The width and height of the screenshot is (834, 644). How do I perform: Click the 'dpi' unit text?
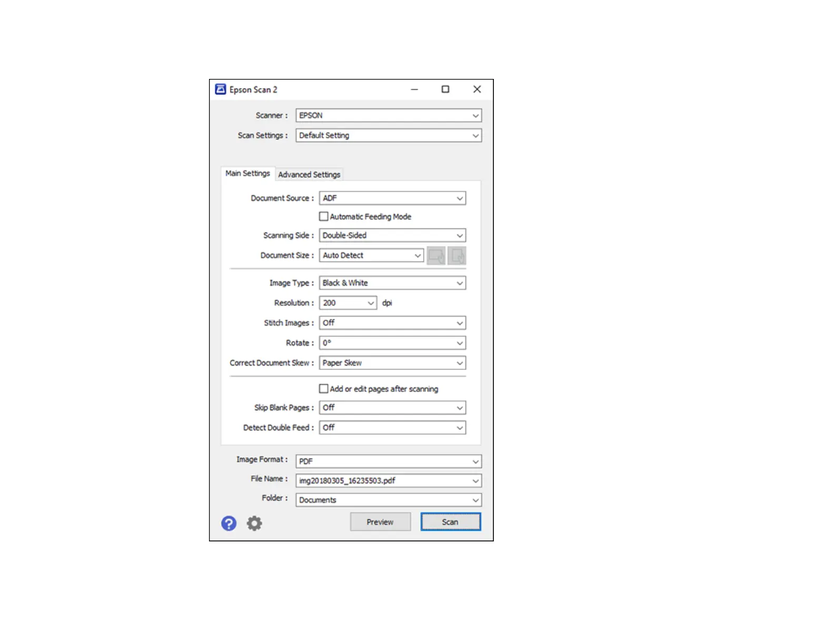(x=387, y=303)
